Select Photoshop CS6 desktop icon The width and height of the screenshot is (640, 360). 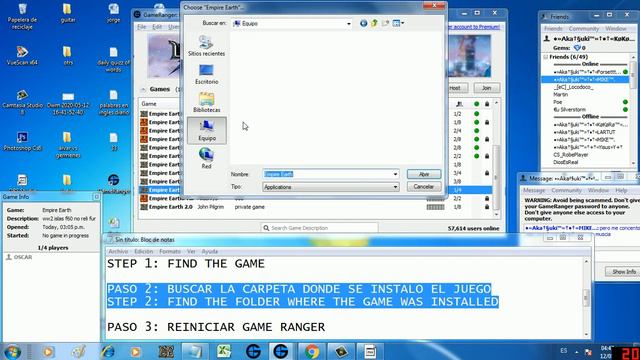(x=22, y=141)
